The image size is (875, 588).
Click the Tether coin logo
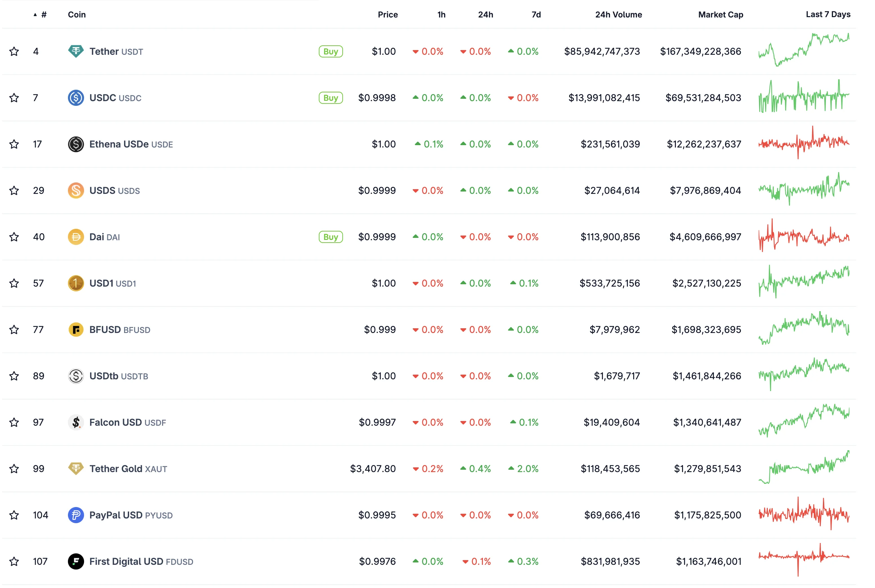(x=76, y=51)
